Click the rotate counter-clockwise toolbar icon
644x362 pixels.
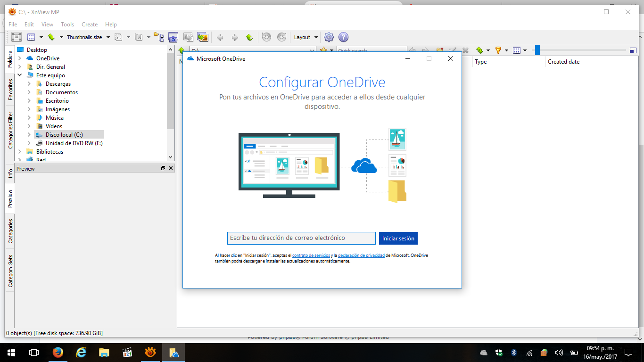(x=266, y=37)
